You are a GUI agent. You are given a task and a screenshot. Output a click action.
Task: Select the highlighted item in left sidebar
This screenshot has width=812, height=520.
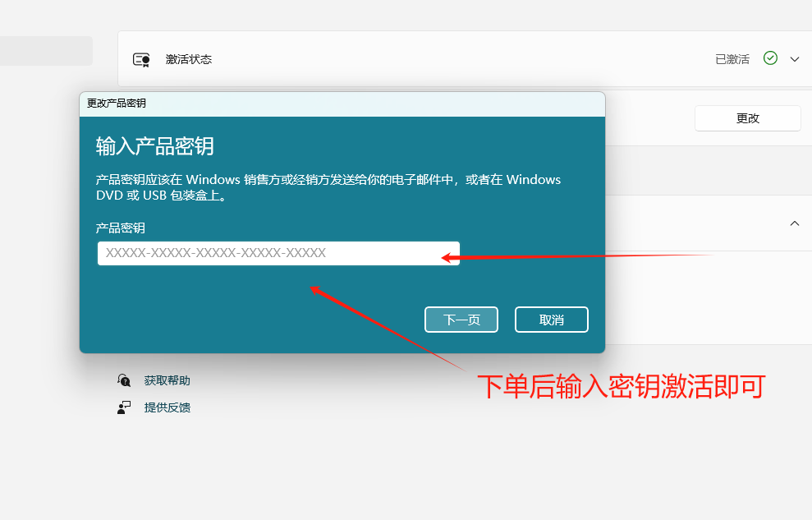(x=46, y=51)
